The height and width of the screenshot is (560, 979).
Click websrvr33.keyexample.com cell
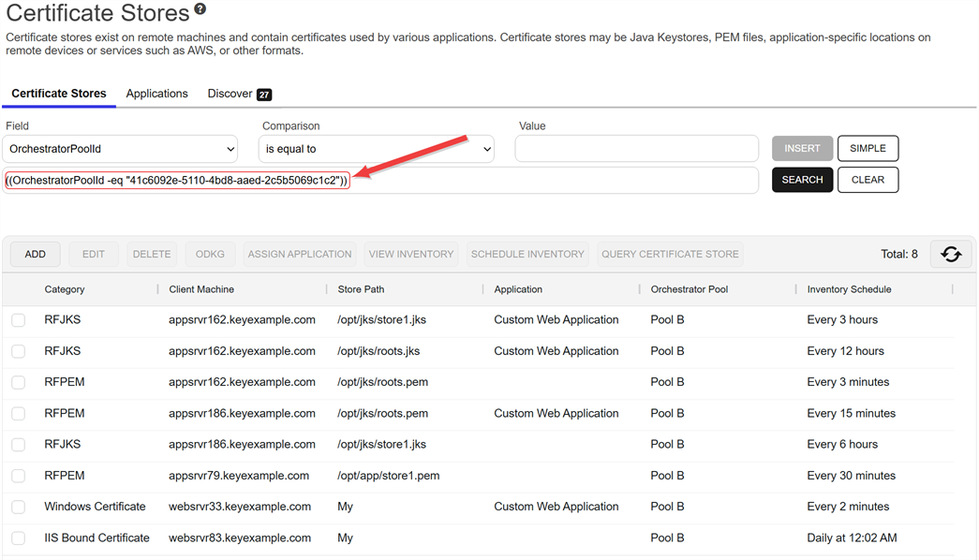coord(240,507)
